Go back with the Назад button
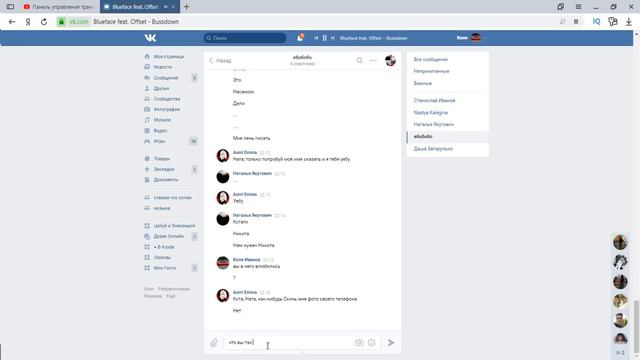Viewport: 640px width, 360px height. click(220, 60)
